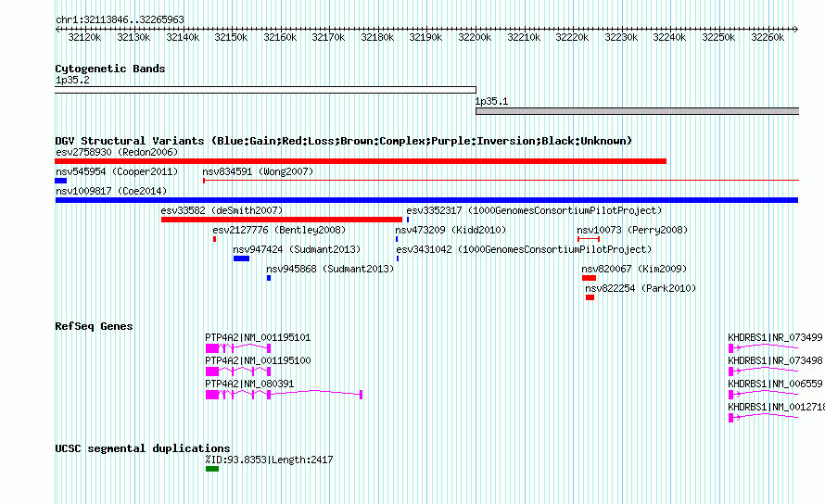This screenshot has height=504, width=825.
Task: Click the green segmental duplication bar
Action: (x=212, y=469)
